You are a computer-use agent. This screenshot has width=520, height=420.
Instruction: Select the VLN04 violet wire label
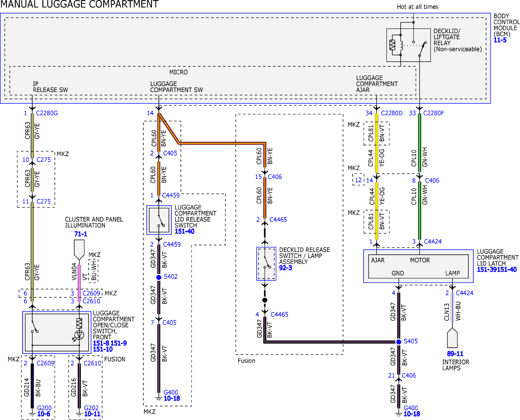pyautogui.click(x=74, y=272)
